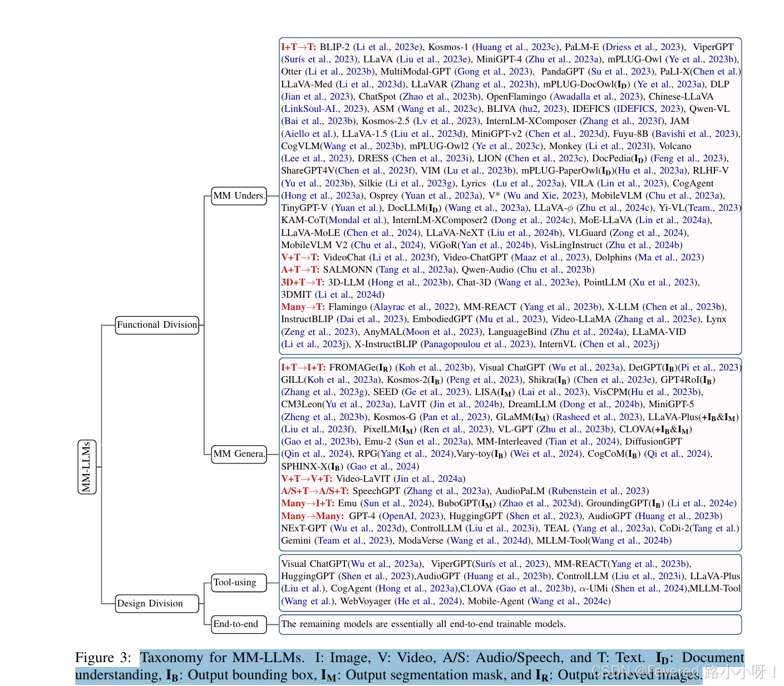Open the Kosmos-1 citation Huang et al., 2023c
This screenshot has width=784, height=686.
(x=516, y=47)
